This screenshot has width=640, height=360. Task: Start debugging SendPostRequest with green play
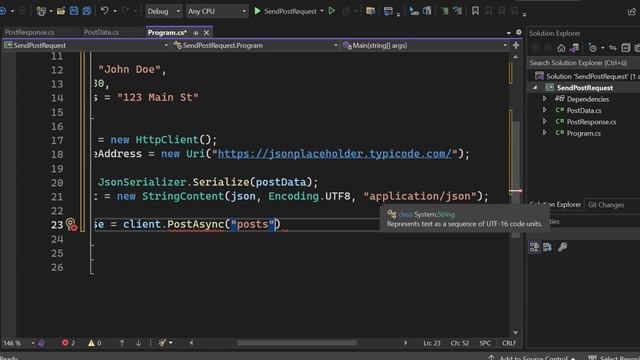(258, 11)
